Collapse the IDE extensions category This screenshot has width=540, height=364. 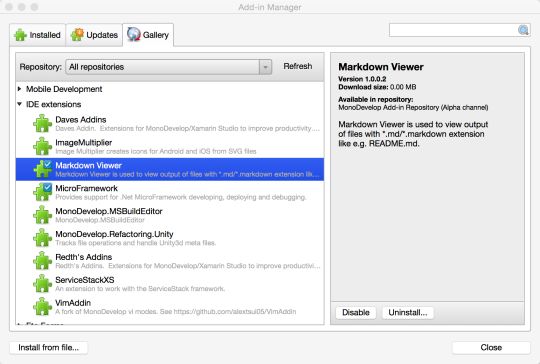point(20,104)
